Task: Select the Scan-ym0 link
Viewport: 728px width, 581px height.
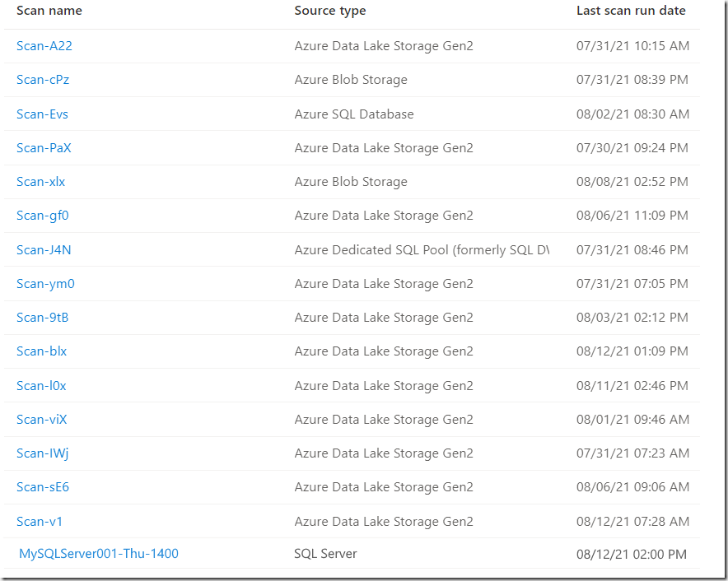Action: 45,284
